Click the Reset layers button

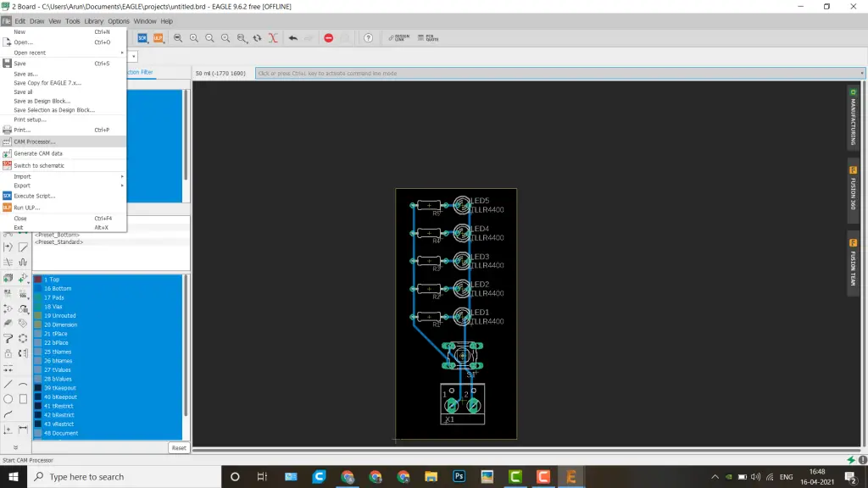[x=179, y=447]
